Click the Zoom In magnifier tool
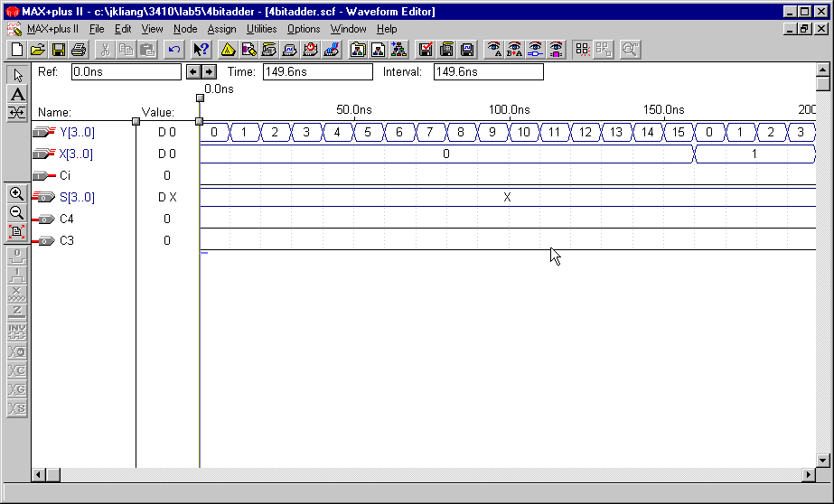 [x=16, y=193]
